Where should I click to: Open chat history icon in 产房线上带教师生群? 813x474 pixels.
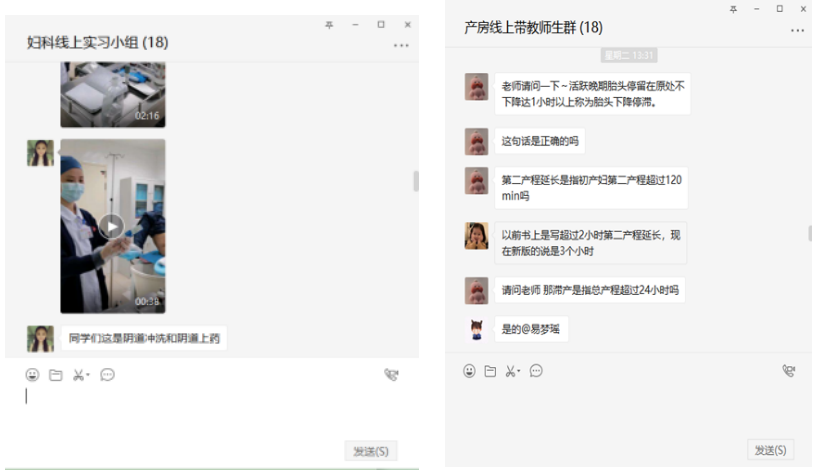click(x=536, y=371)
